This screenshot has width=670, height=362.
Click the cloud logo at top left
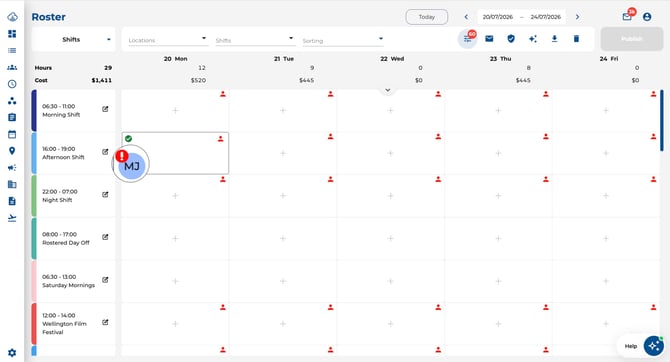tap(12, 17)
